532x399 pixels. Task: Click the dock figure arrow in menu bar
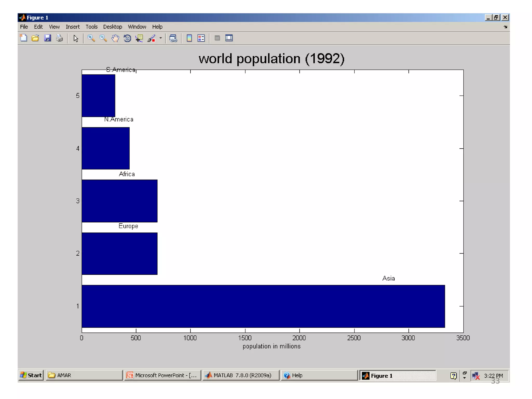(x=505, y=27)
